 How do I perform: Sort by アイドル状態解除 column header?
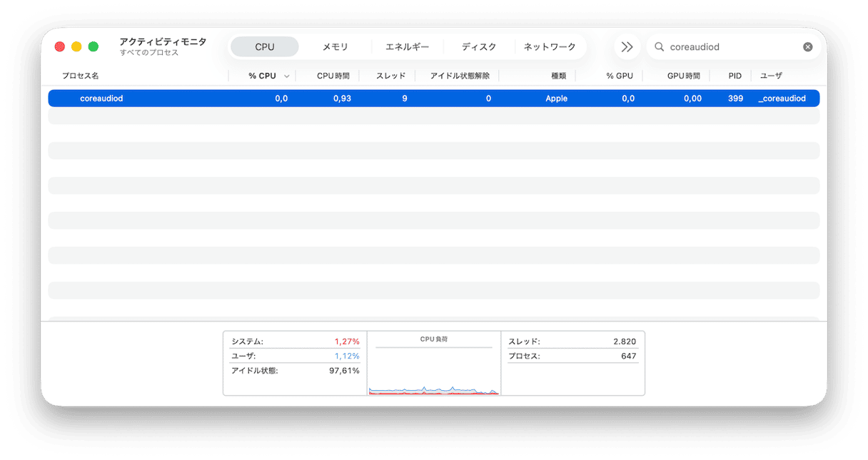pyautogui.click(x=460, y=76)
